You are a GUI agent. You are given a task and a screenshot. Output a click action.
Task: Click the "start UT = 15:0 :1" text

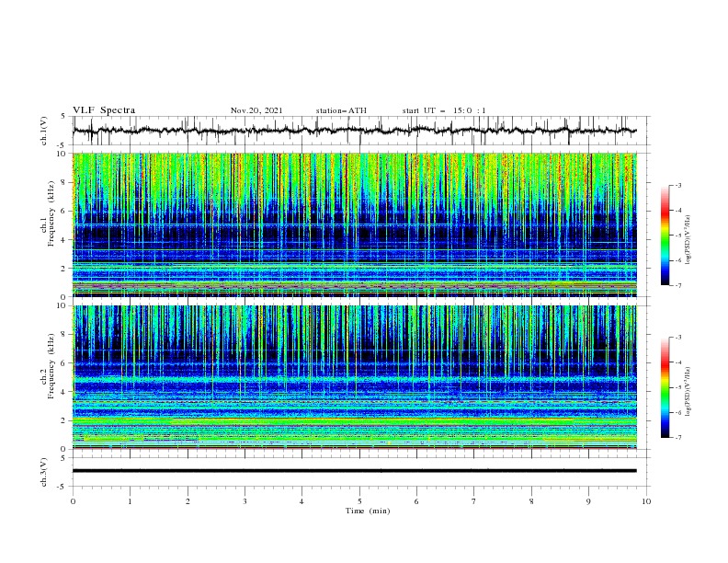click(x=444, y=110)
